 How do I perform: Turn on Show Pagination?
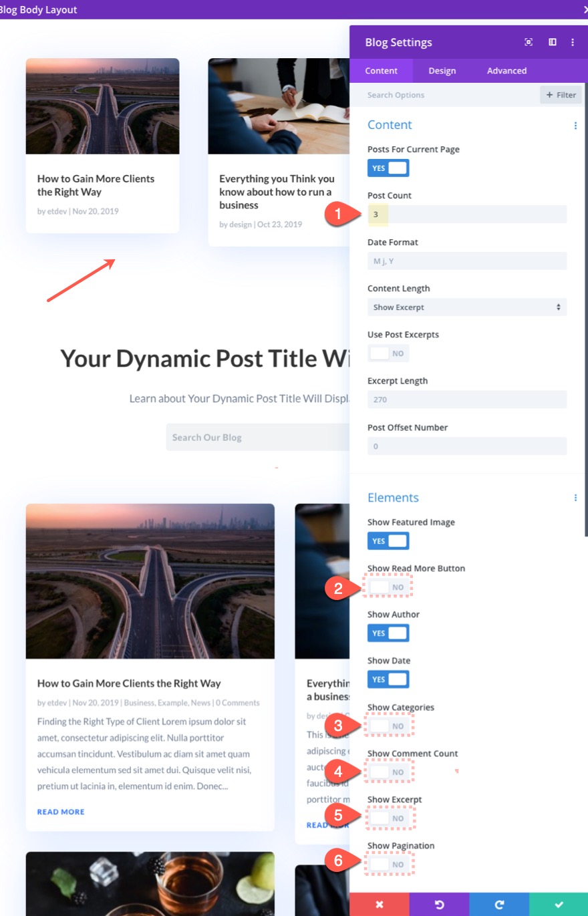point(388,864)
